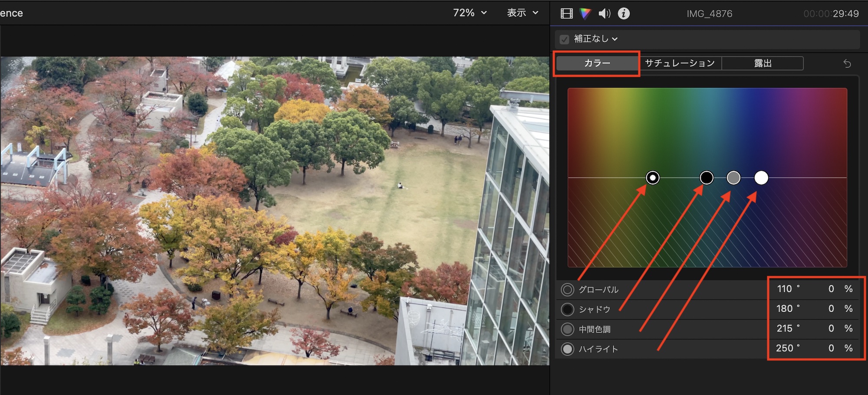Click the black shadows puck on the board
The height and width of the screenshot is (395, 868).
[707, 178]
